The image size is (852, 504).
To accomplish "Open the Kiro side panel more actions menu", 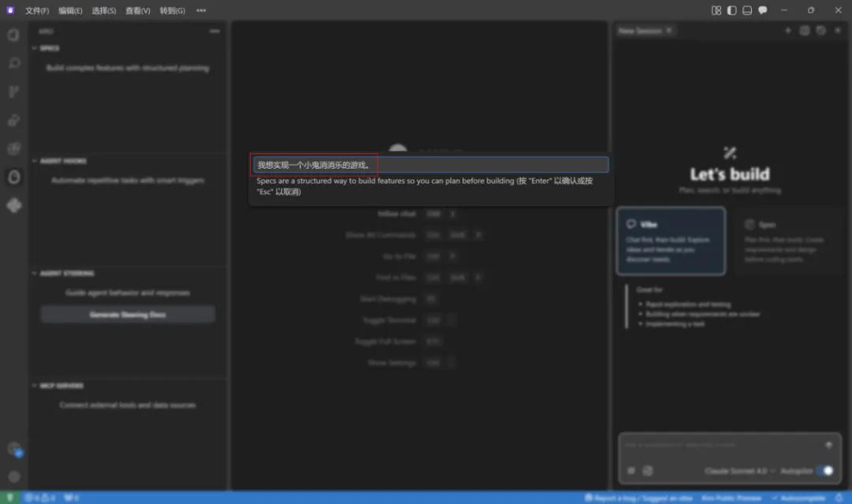I will (215, 31).
